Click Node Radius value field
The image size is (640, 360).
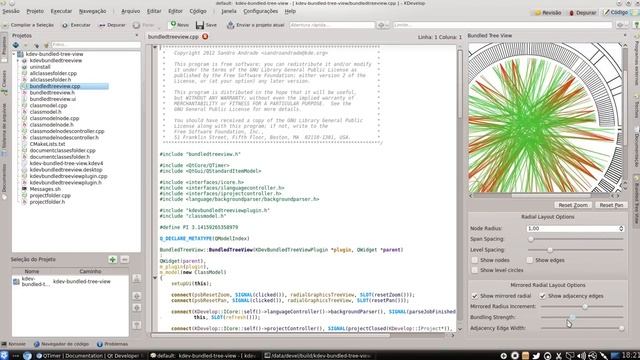[572, 229]
